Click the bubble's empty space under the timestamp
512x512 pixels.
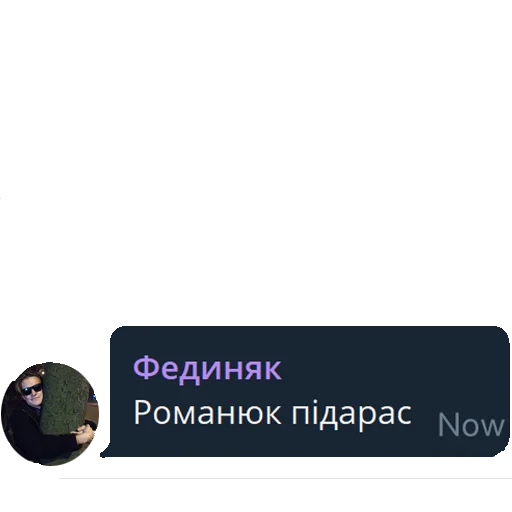click(471, 447)
